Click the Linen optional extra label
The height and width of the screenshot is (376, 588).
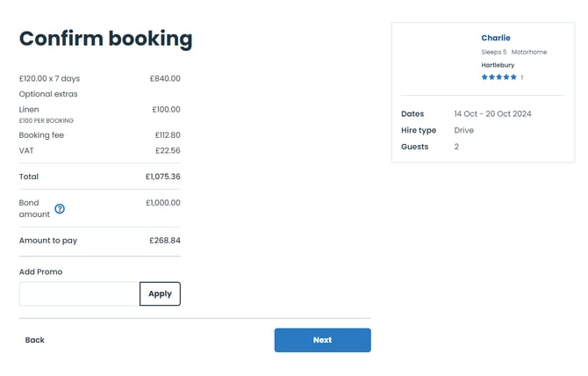(29, 110)
